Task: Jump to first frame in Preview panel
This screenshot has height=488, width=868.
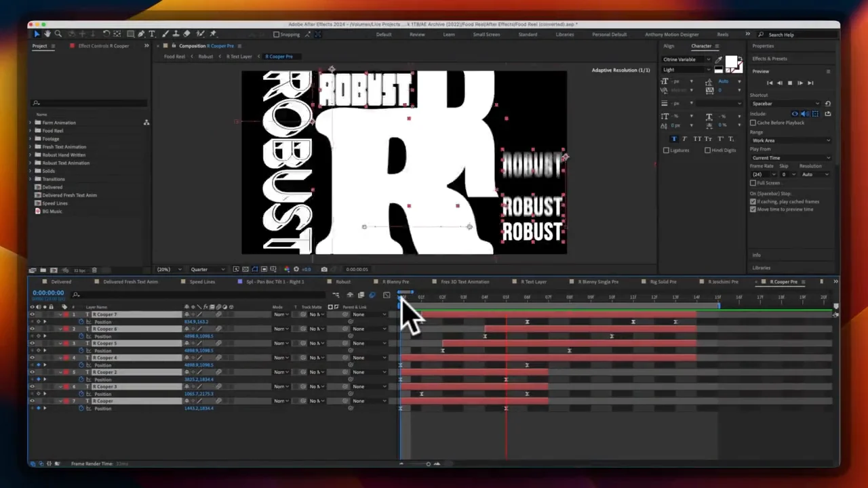Action: [x=770, y=83]
